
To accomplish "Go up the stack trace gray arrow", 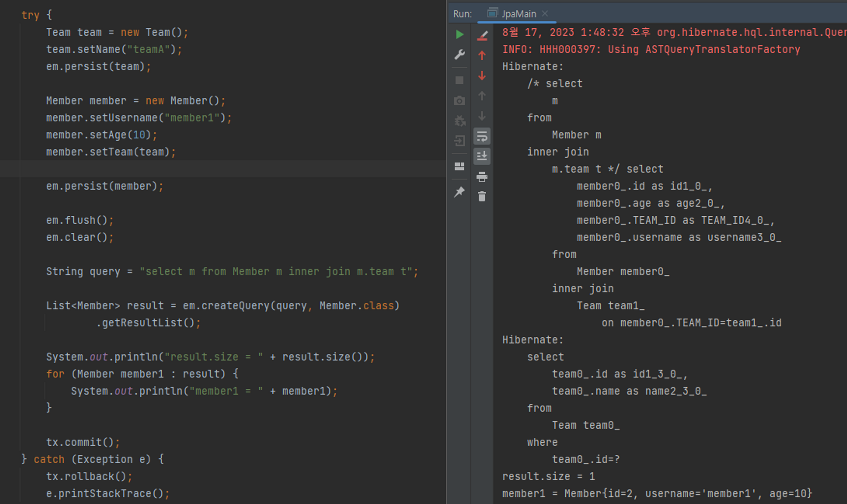I will [x=482, y=96].
